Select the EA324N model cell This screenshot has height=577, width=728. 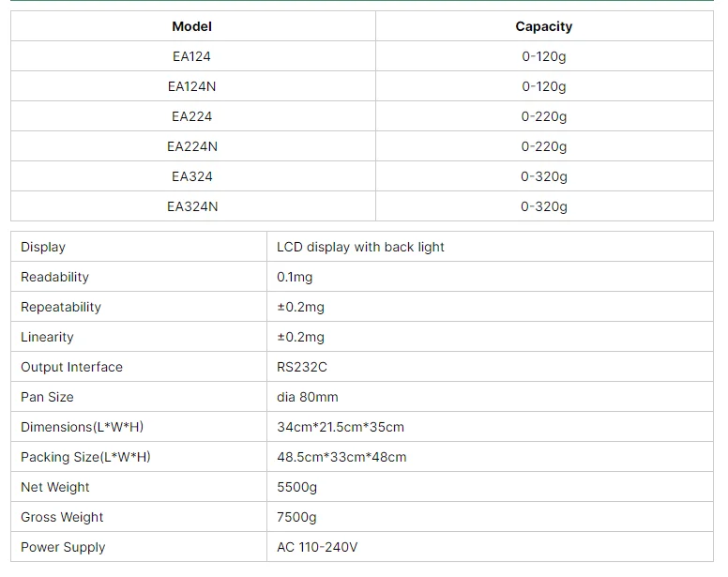point(191,206)
